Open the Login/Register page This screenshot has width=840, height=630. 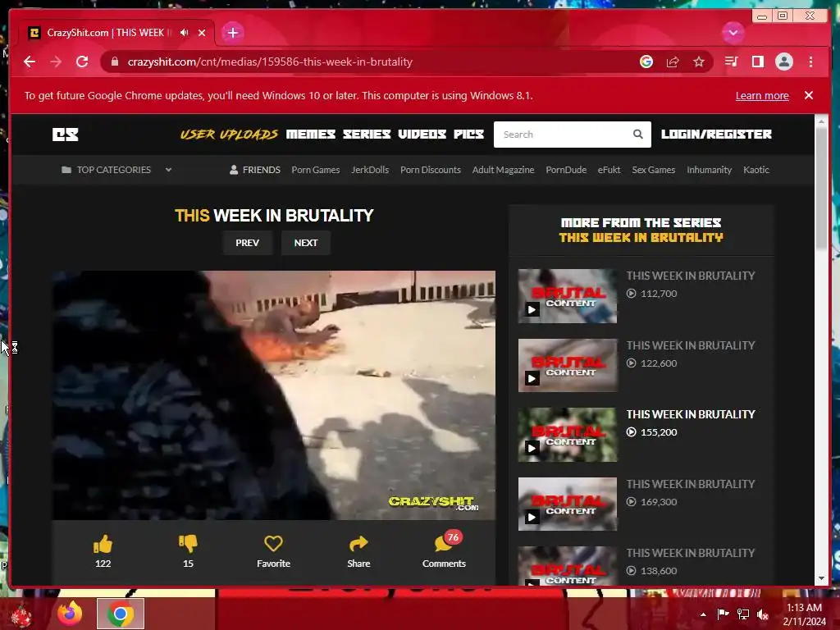tap(716, 134)
